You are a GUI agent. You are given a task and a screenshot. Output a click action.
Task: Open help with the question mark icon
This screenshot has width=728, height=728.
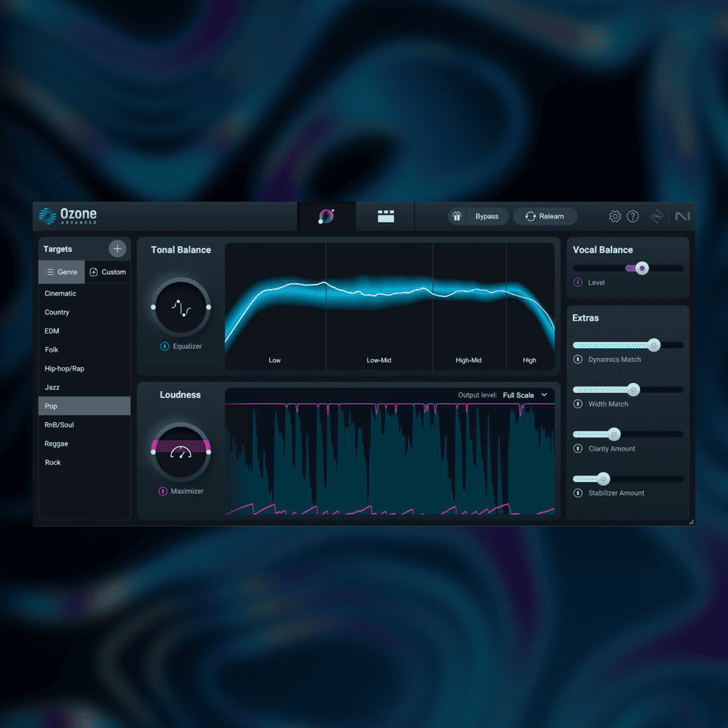(633, 216)
